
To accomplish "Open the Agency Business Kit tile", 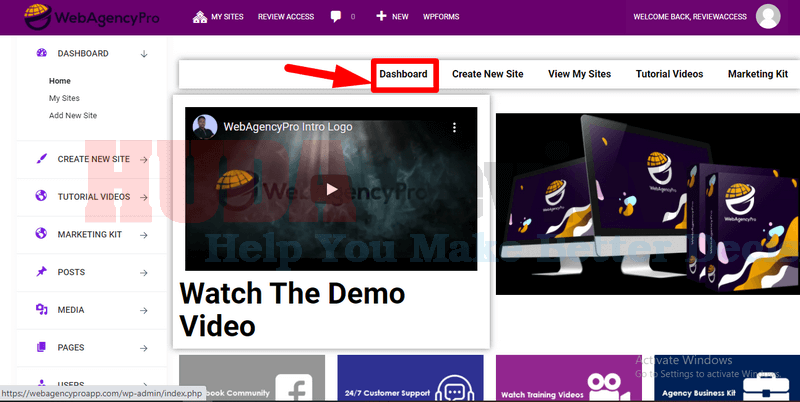I will point(727,379).
